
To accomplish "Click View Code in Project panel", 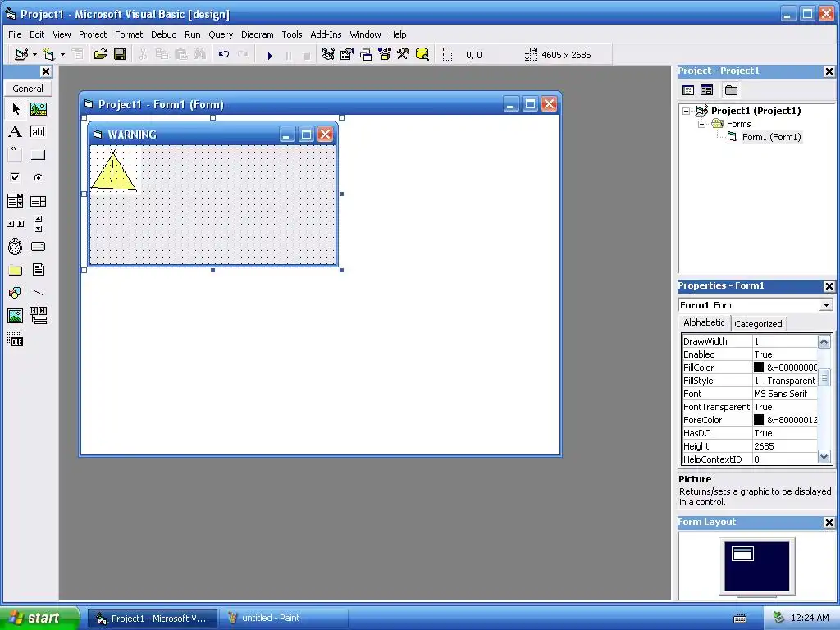I will 688,90.
